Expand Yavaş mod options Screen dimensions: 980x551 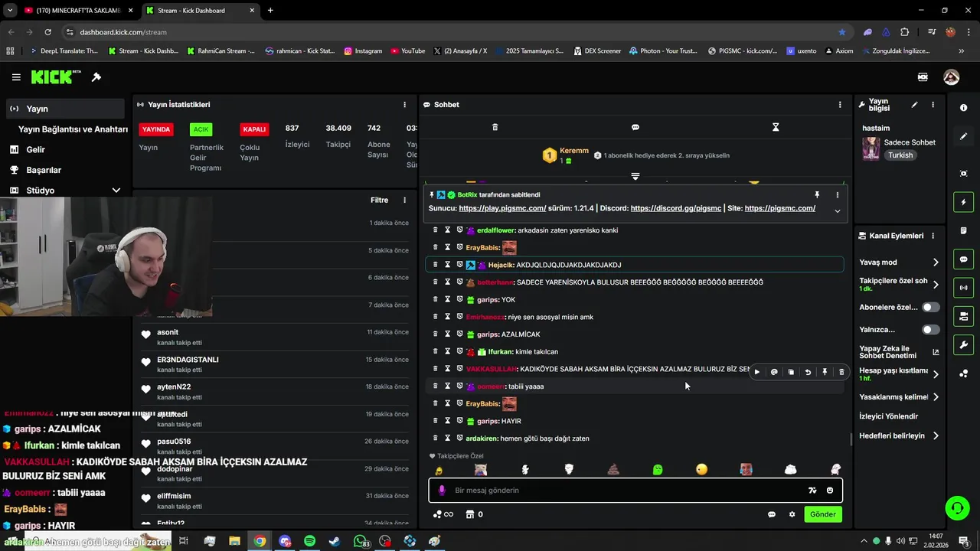(936, 262)
